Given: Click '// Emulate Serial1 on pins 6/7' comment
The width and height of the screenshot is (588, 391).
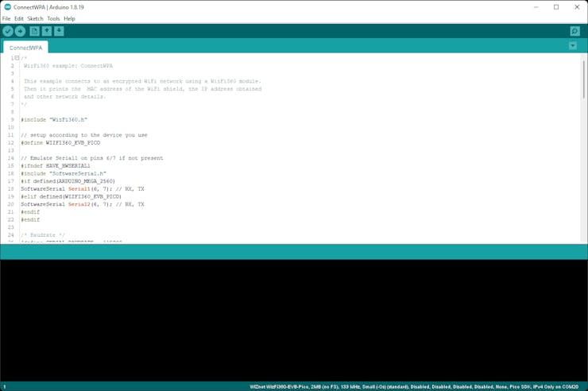Looking at the screenshot, I should 92,158.
